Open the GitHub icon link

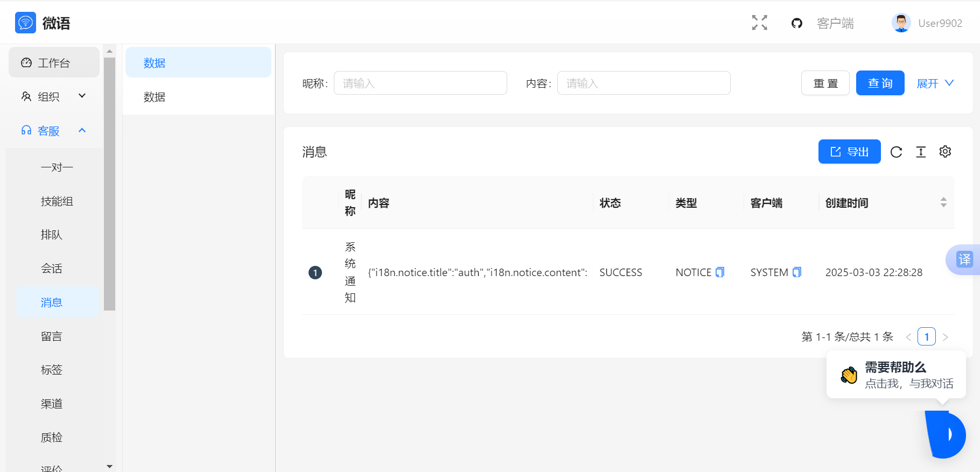pyautogui.click(x=796, y=23)
